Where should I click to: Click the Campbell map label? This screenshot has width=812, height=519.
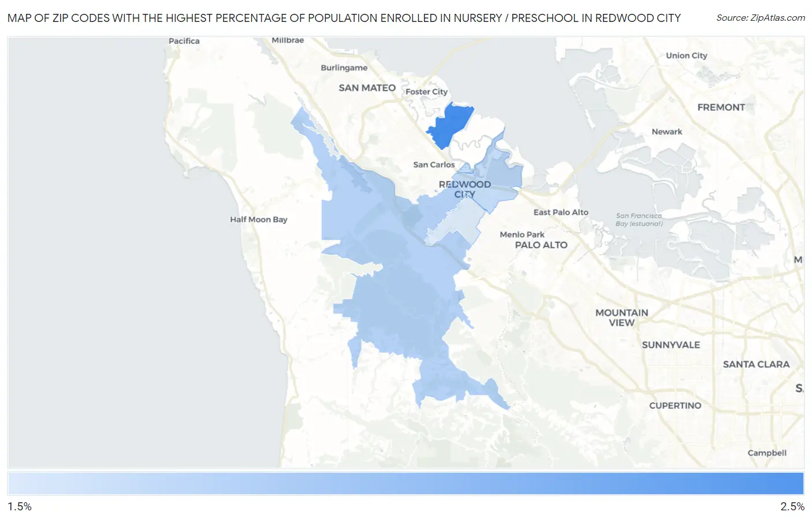[767, 453]
